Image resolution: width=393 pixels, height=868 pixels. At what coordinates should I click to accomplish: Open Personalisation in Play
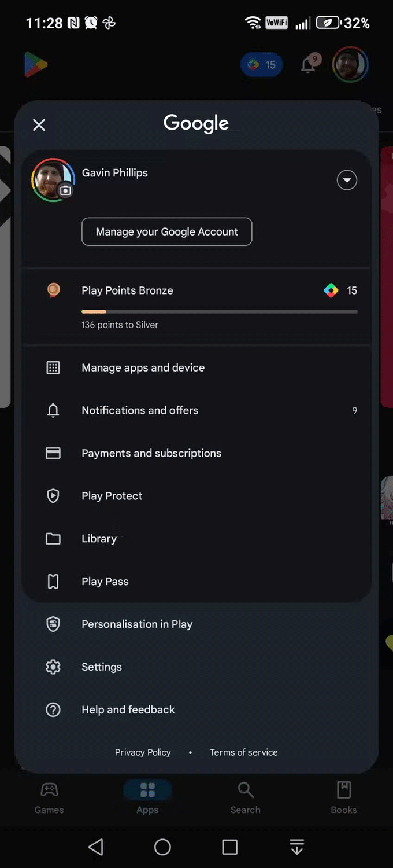(137, 624)
